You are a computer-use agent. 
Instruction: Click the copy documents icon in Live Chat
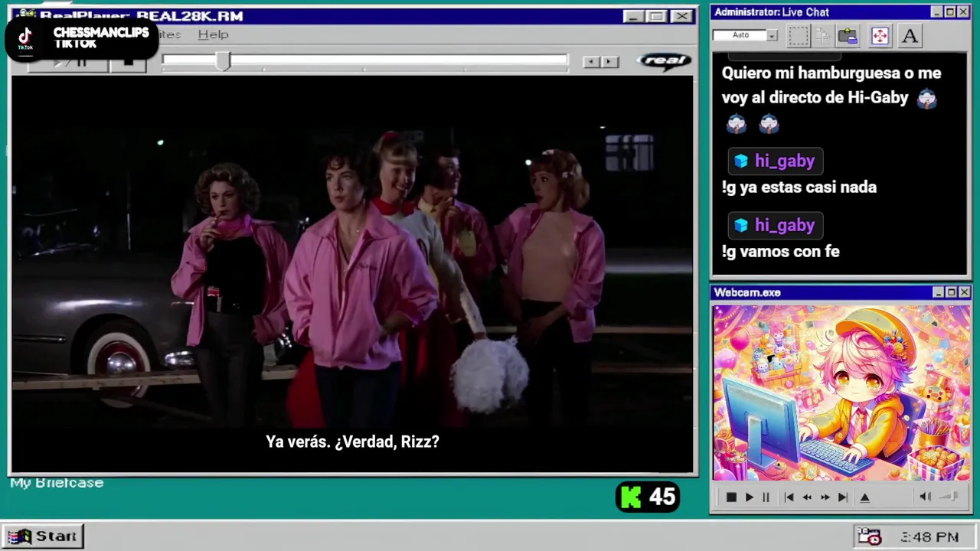tap(823, 36)
